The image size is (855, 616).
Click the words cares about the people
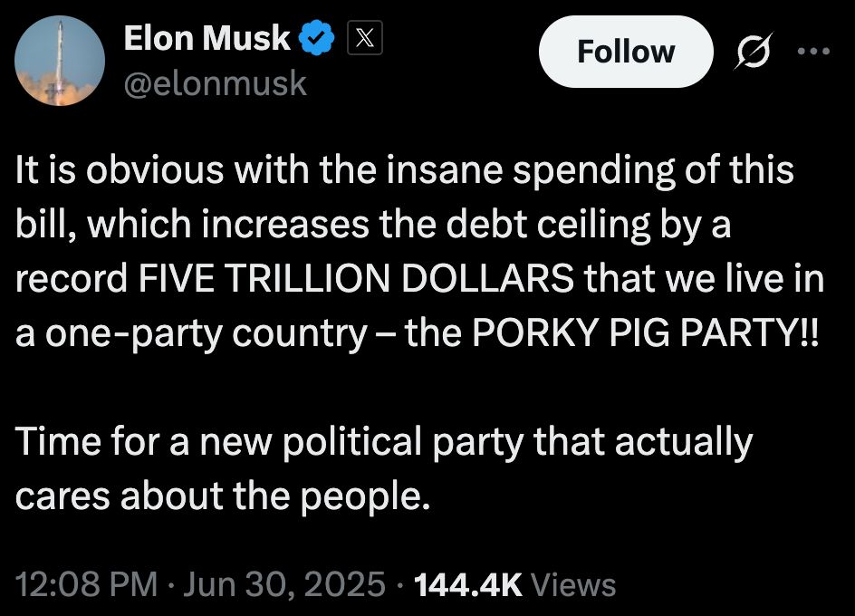pos(223,497)
